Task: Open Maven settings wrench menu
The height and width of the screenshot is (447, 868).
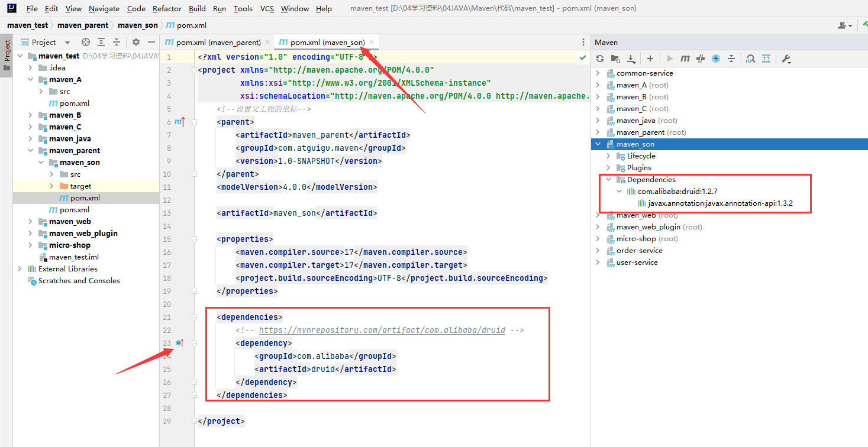Action: 786,59
